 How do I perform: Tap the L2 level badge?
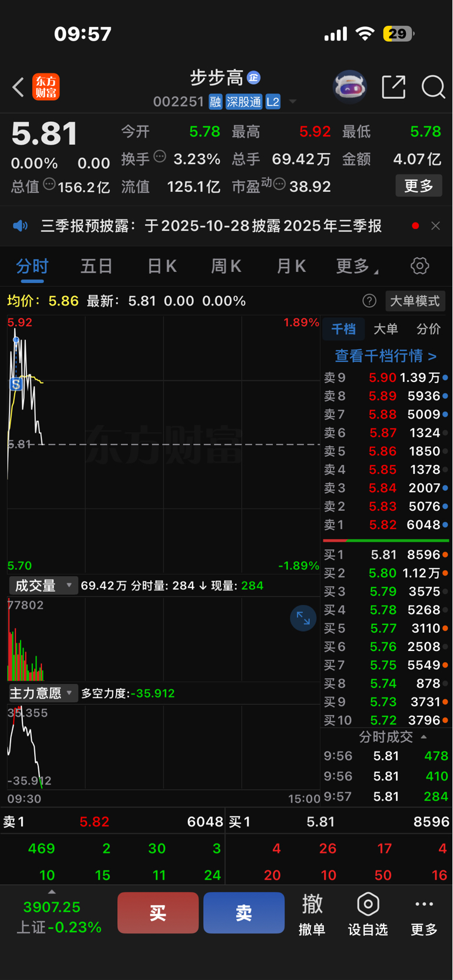click(x=273, y=102)
